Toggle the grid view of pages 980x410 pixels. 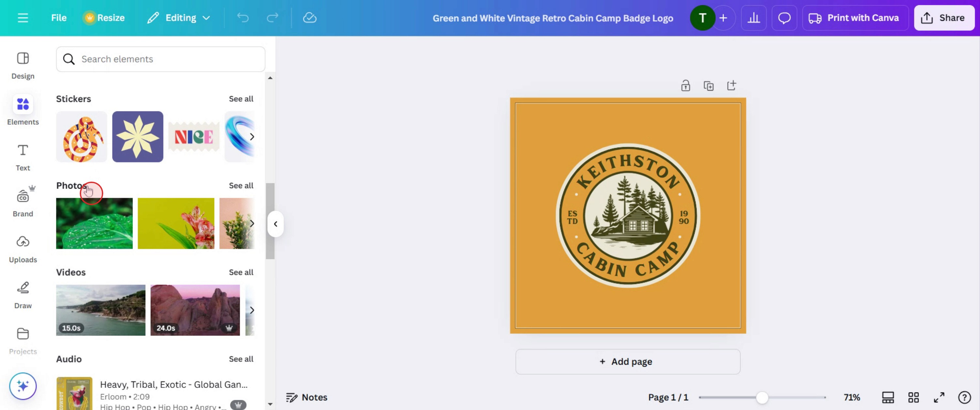pos(914,397)
